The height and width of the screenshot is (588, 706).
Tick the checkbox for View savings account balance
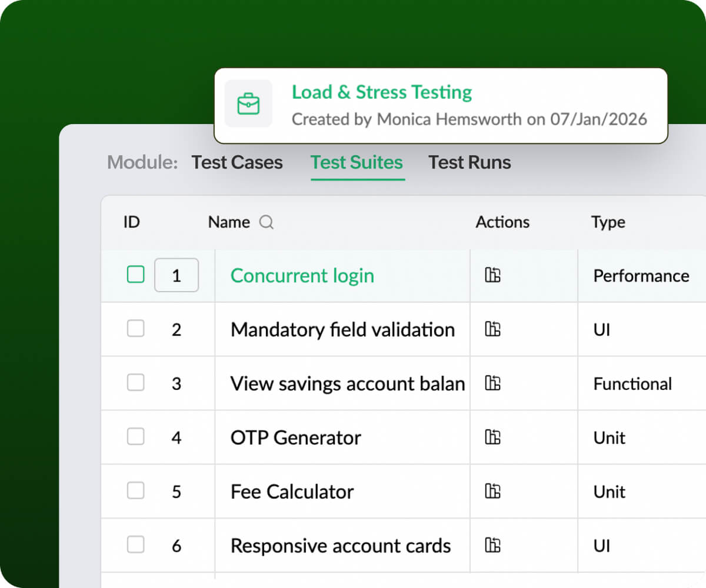135,383
